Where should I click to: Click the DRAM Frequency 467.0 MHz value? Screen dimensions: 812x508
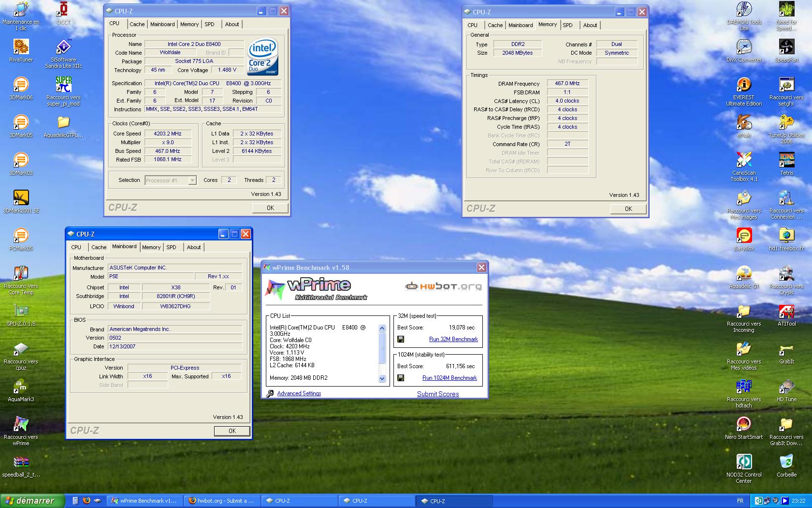pyautogui.click(x=567, y=83)
